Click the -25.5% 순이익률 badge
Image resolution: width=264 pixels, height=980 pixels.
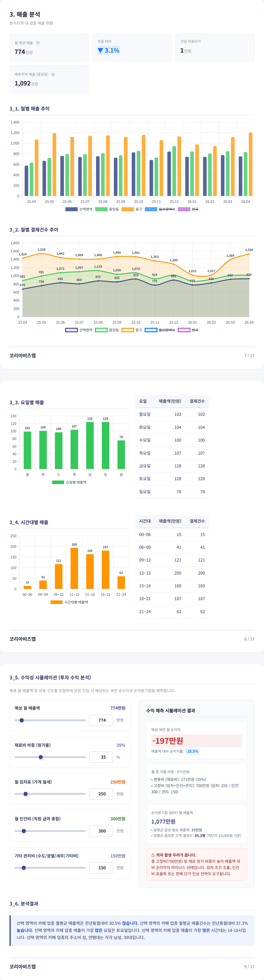pos(192,751)
